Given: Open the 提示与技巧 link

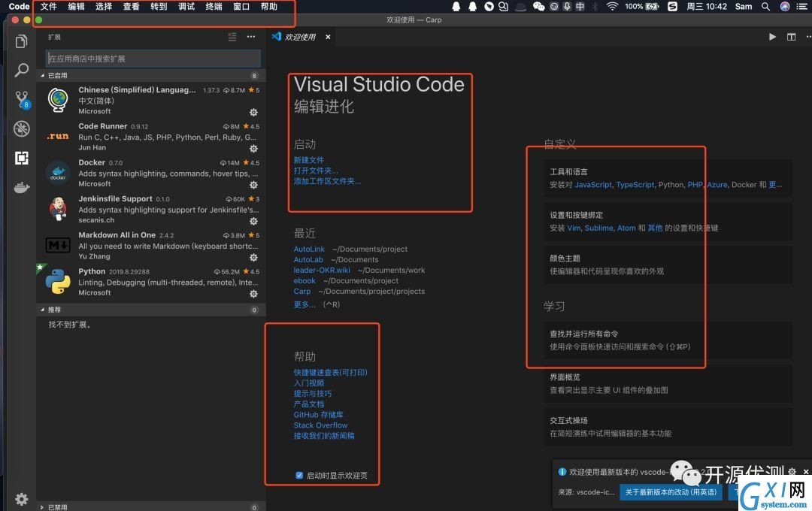Looking at the screenshot, I should (313, 394).
